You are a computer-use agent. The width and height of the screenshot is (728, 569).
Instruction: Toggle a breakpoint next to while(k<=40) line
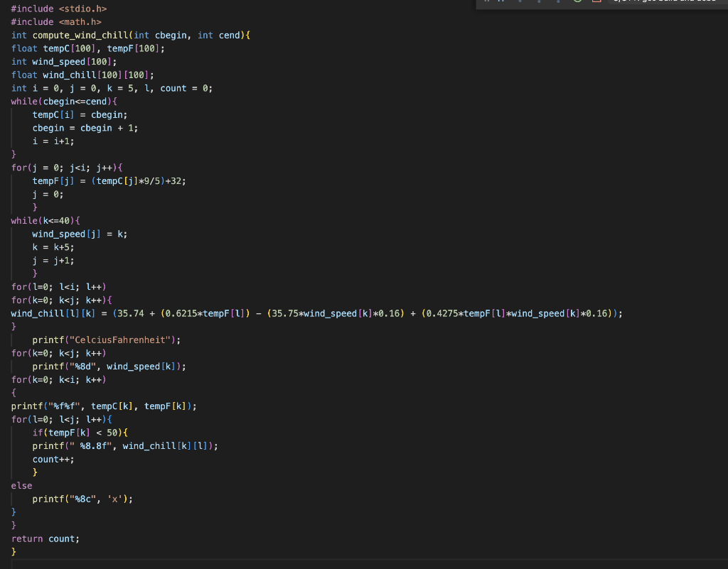pos(5,220)
